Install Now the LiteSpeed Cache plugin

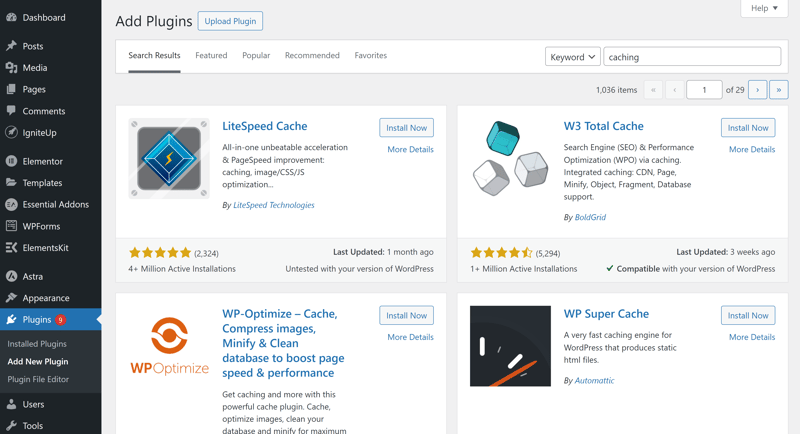tap(406, 128)
